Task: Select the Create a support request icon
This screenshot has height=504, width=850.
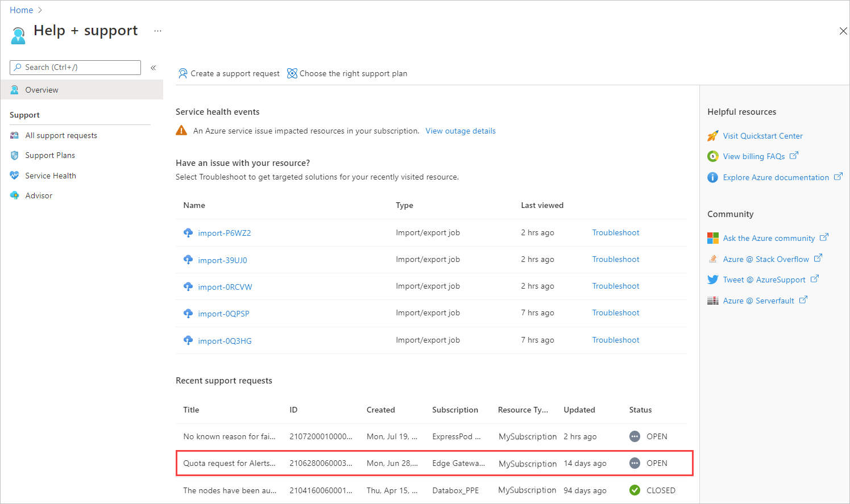Action: tap(183, 73)
